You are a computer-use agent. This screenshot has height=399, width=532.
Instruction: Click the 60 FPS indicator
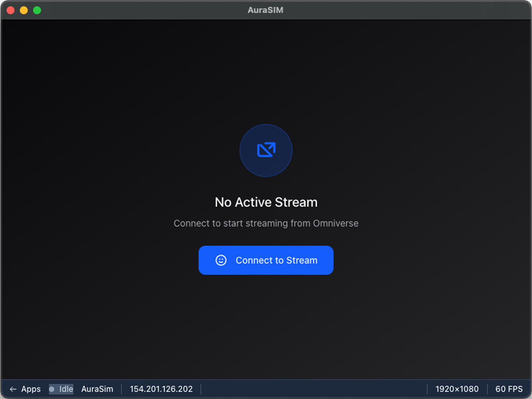point(509,389)
